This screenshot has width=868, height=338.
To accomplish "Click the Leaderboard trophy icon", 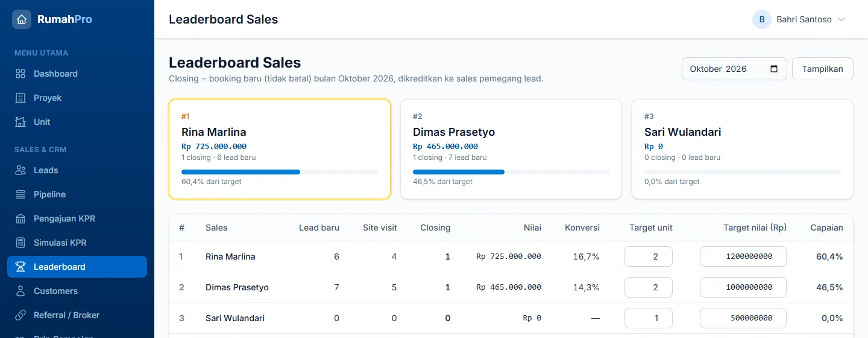I will coord(20,267).
